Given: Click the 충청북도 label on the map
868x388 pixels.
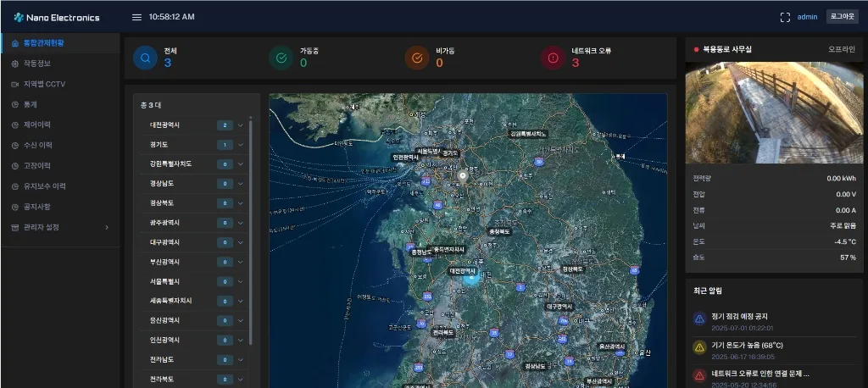Looking at the screenshot, I should click(498, 231).
